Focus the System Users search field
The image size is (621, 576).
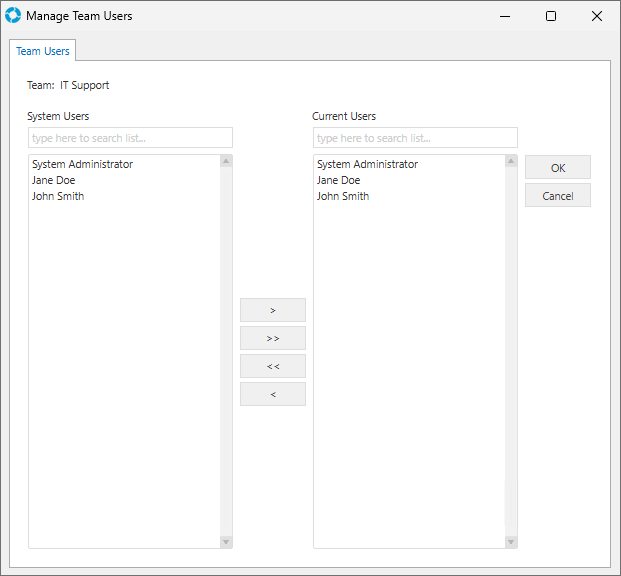click(130, 138)
